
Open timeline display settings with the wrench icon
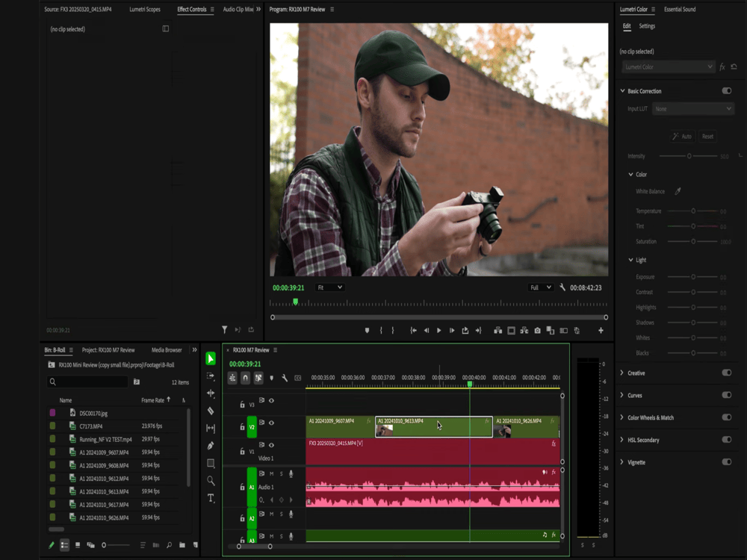(x=285, y=379)
